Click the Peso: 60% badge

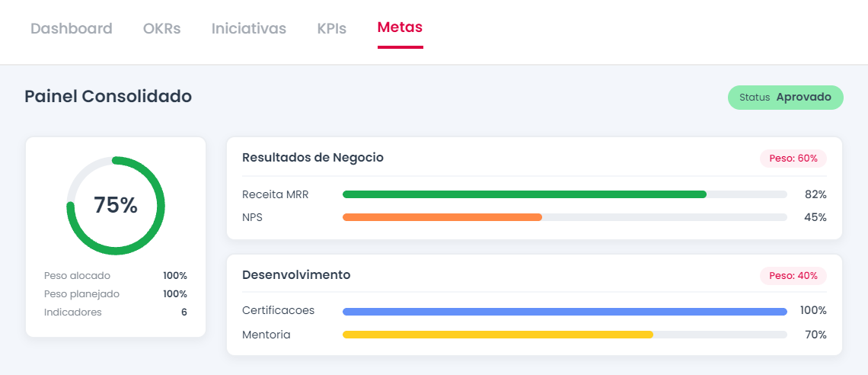coord(793,159)
